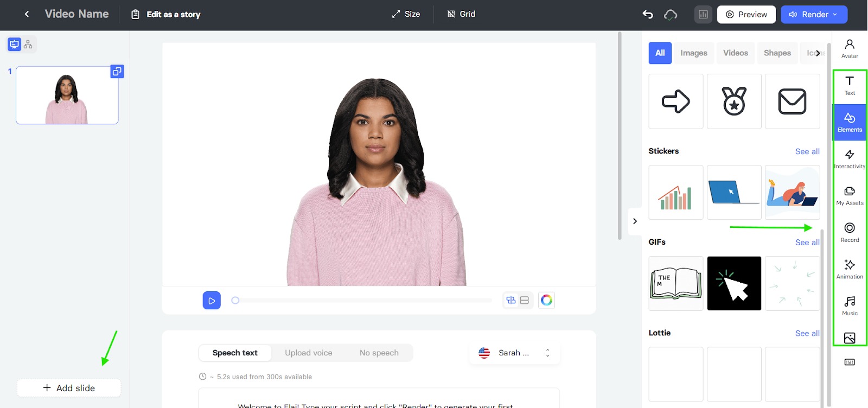The image size is (868, 408).
Task: Click the keyboard shortcuts icon
Action: coord(850,362)
